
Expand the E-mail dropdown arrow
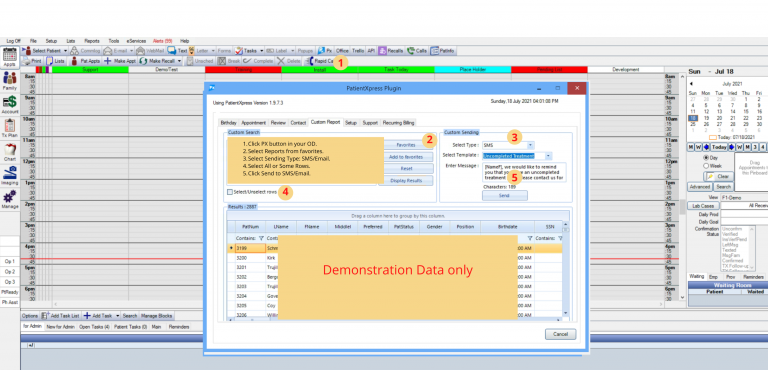click(131, 50)
